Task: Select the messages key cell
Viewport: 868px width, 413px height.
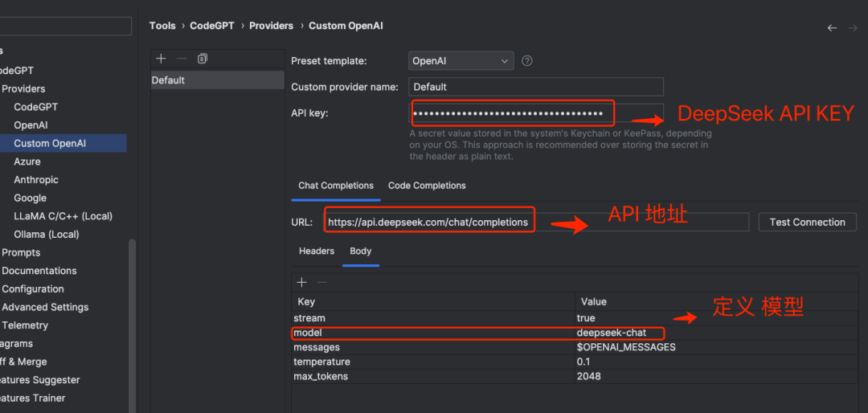Action: point(433,348)
